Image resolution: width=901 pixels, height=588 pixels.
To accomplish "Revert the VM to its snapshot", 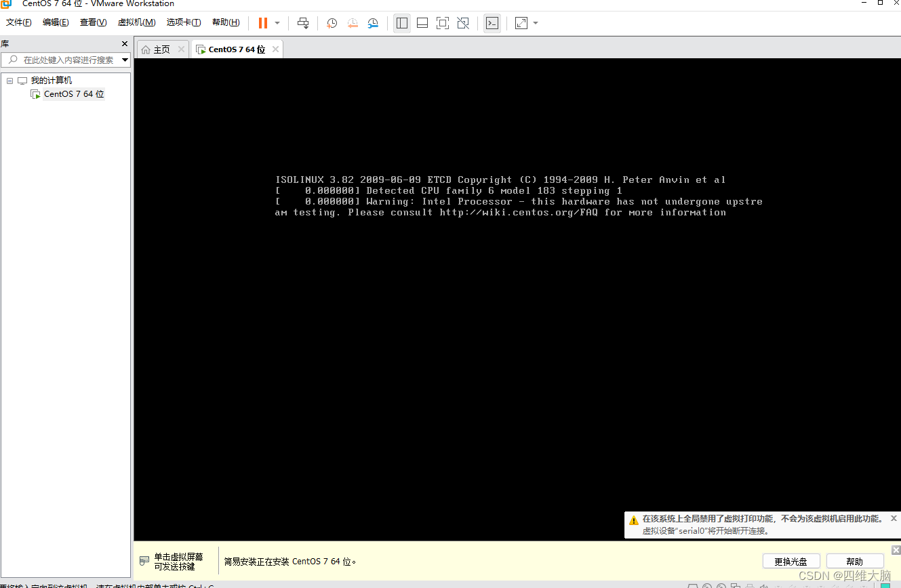I will 352,22.
